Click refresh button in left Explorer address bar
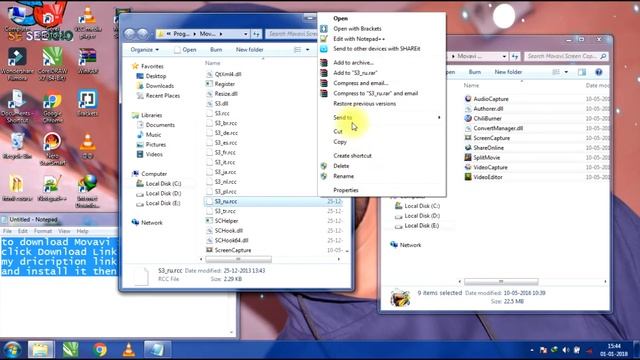The width and height of the screenshot is (640, 360). 256,34
